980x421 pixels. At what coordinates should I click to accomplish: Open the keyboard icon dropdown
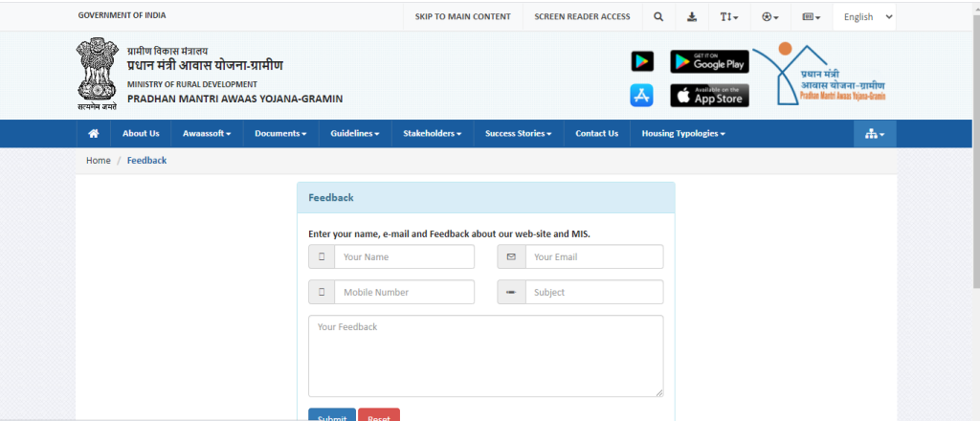coord(812,17)
